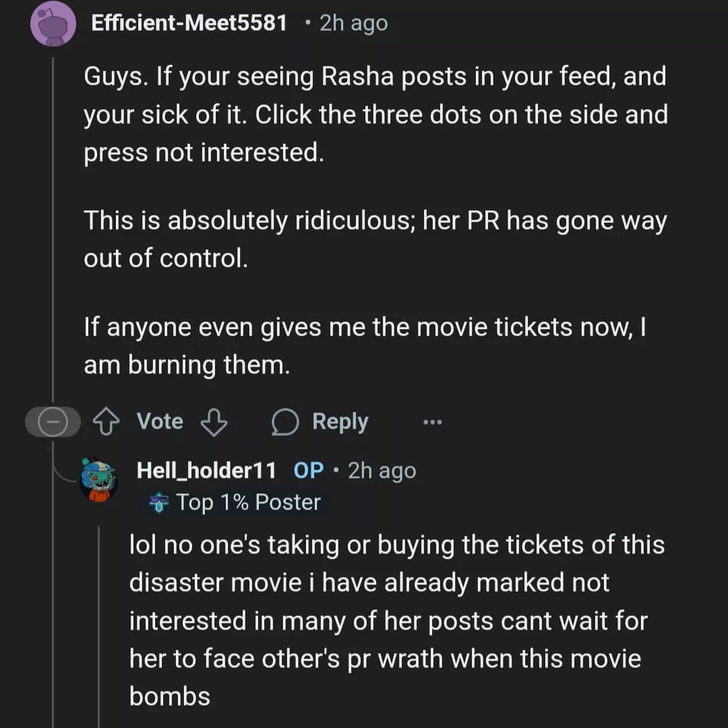Open the timestamp on Efficient-Meet5581's comment
The height and width of the screenshot is (728, 728).
click(x=354, y=23)
